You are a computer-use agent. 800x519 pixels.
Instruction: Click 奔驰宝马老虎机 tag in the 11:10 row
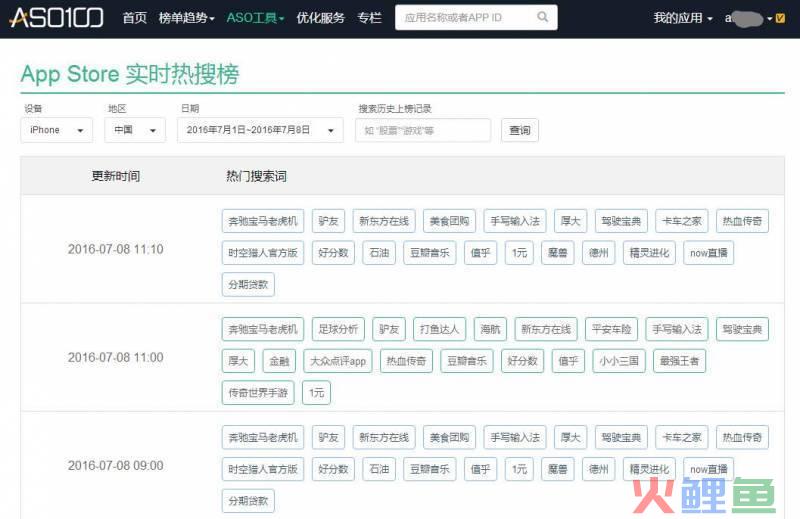pyautogui.click(x=263, y=221)
